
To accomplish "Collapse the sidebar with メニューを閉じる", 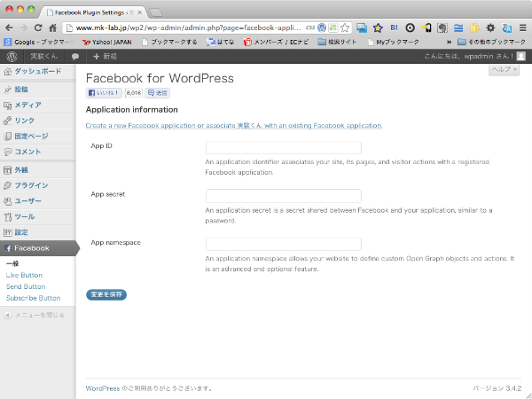I will point(34,315).
